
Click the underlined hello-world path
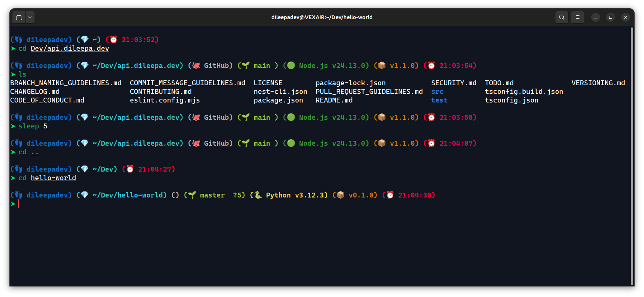[x=53, y=178]
